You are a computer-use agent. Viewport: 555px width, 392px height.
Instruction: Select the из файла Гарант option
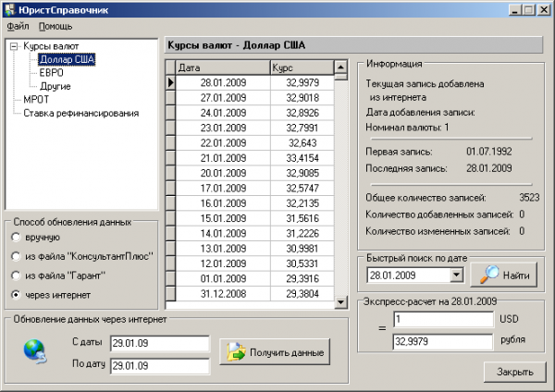pyautogui.click(x=17, y=276)
